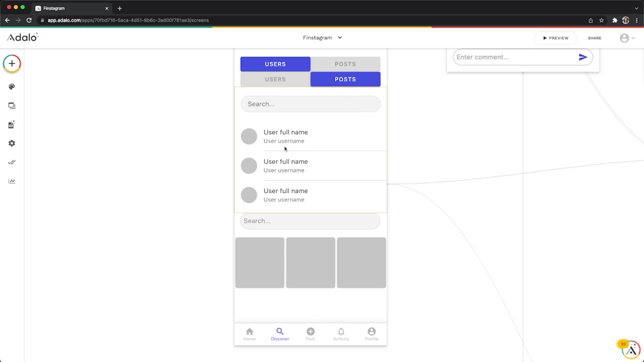Open the app Settings gear

[12, 143]
